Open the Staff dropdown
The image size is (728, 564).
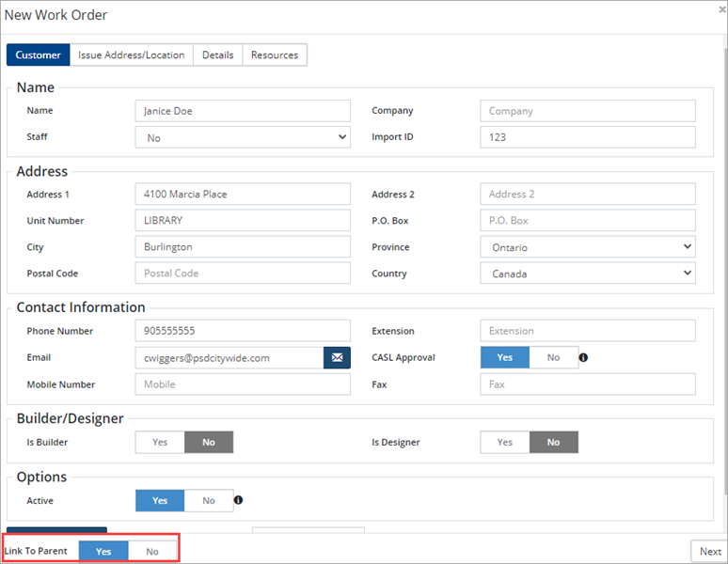click(243, 137)
